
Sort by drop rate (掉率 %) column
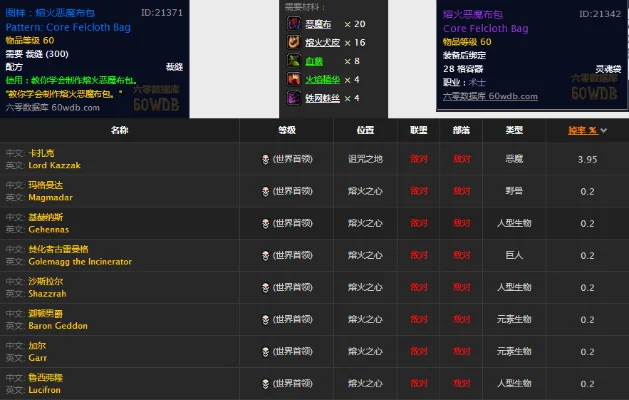point(583,130)
